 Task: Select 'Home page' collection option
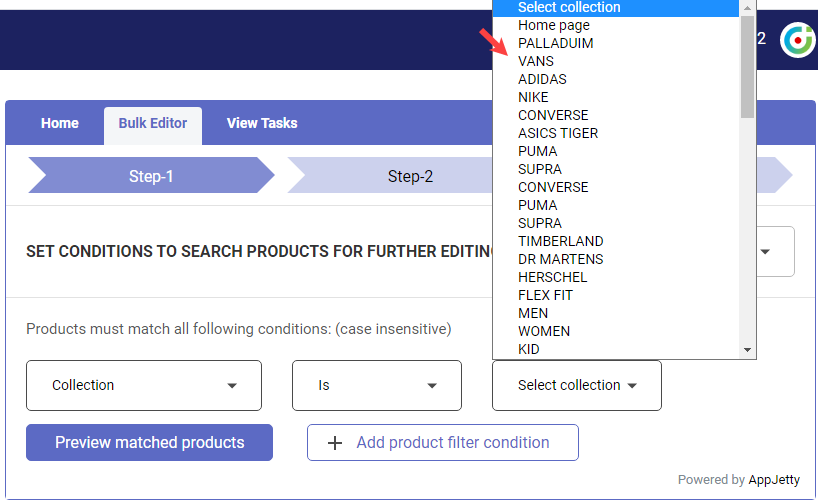616,25
